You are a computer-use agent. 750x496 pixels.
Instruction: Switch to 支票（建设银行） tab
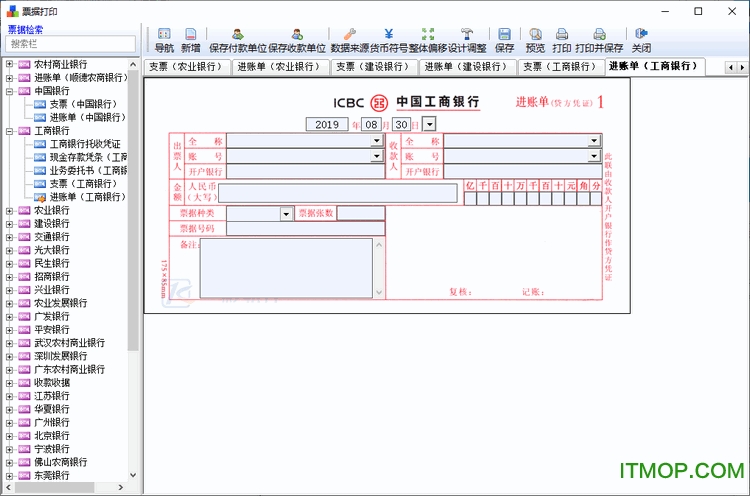pyautogui.click(x=373, y=66)
